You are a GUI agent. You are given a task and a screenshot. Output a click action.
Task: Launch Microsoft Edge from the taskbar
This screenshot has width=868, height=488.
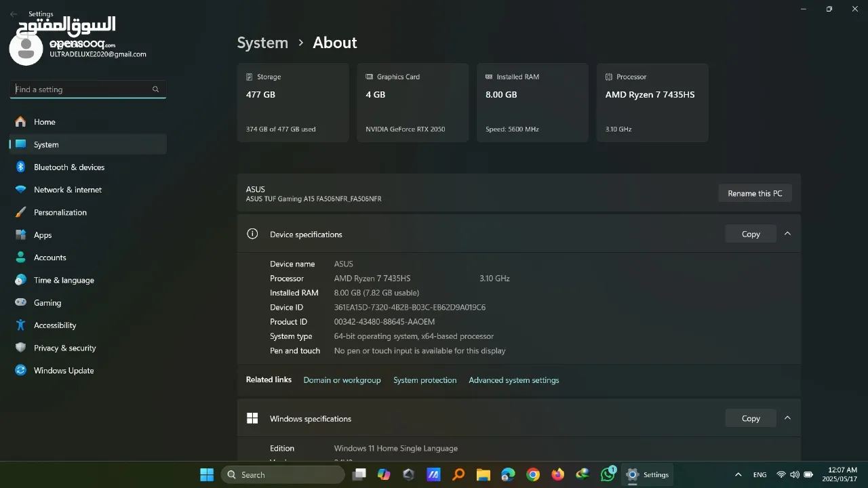click(508, 474)
